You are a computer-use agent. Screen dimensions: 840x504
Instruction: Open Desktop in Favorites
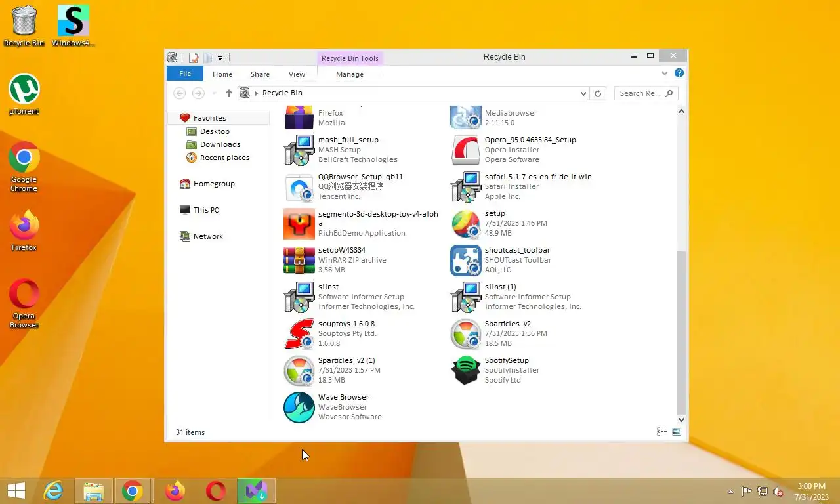[x=215, y=131]
